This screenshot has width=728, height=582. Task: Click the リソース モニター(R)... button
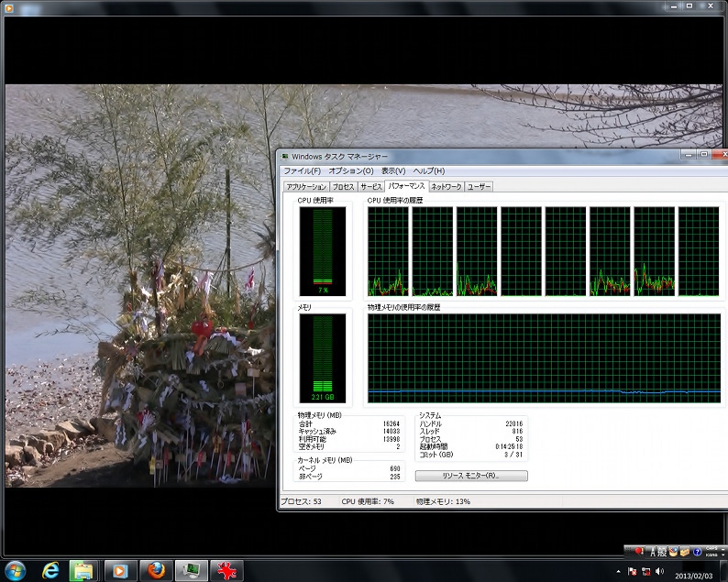(x=471, y=476)
